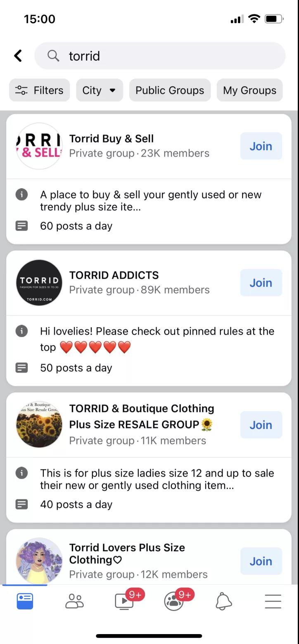Viewport: 299px width, 644px height.
Task: Join Torrid Lovers Plus Size Clothing
Action: 261,561
